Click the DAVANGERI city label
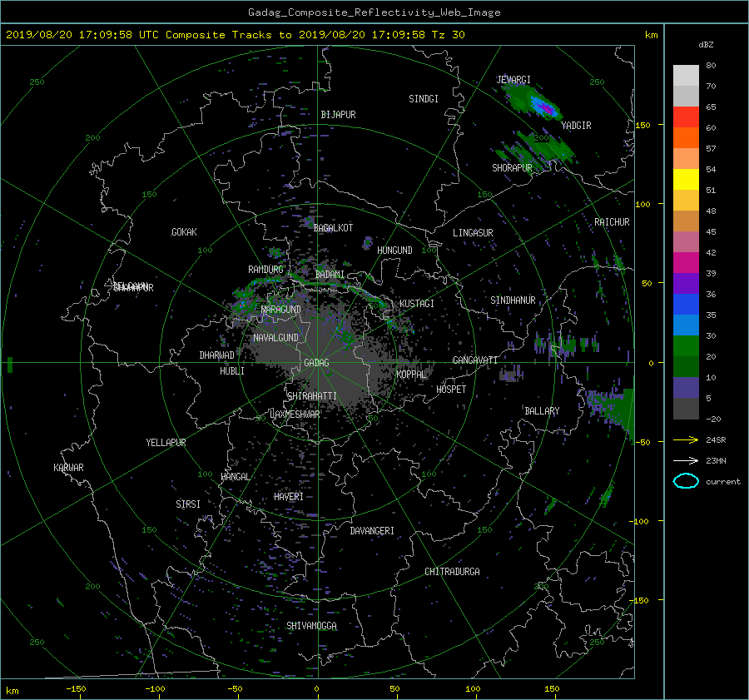 [372, 531]
